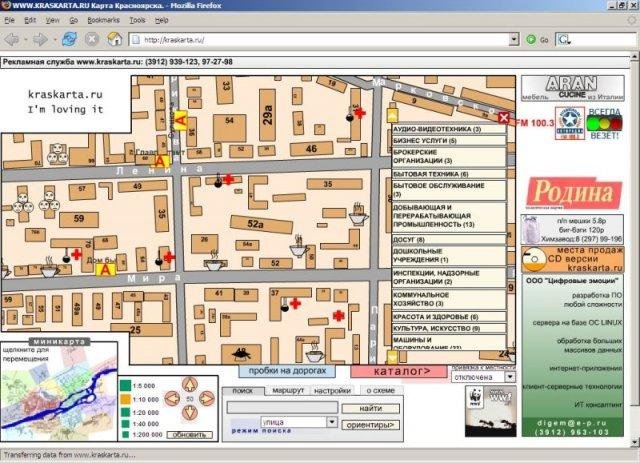Open the Forward button history dropdown arrow
Image resolution: width=640 pixels, height=463 pixels.
(x=54, y=40)
